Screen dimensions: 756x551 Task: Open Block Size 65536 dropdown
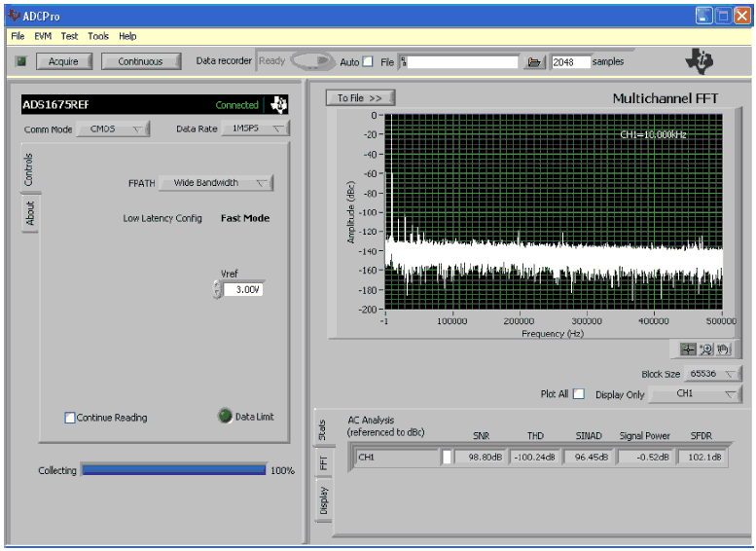(712, 374)
